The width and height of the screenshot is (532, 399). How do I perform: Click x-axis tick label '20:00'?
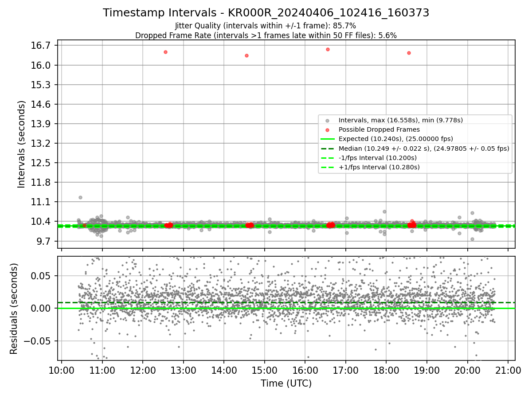coord(467,370)
